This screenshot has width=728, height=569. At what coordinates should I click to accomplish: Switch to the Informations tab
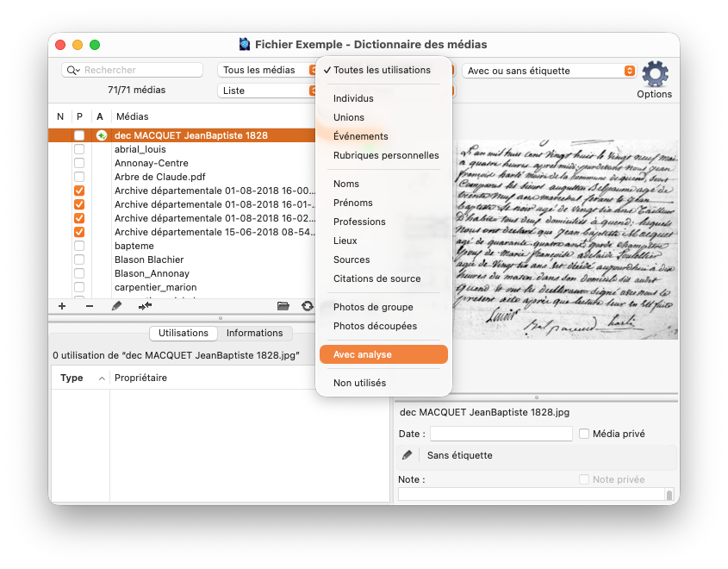254,333
